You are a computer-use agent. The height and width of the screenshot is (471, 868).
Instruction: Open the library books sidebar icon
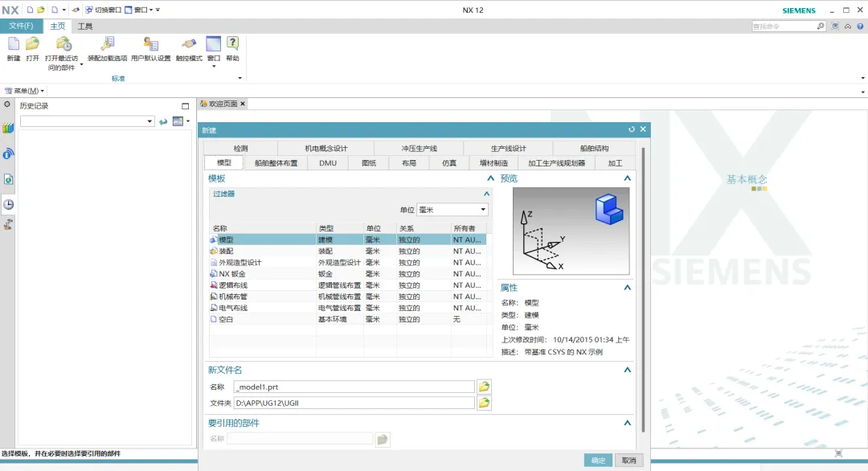8,129
